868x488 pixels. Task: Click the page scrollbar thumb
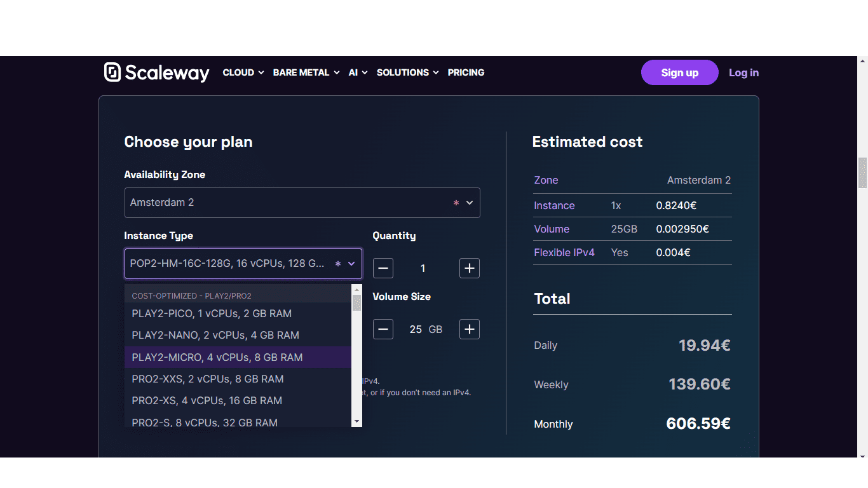862,173
